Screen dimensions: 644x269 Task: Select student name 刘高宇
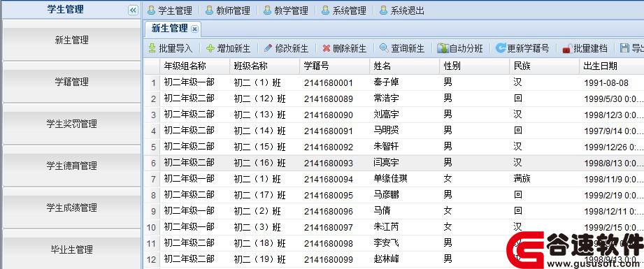[386, 115]
